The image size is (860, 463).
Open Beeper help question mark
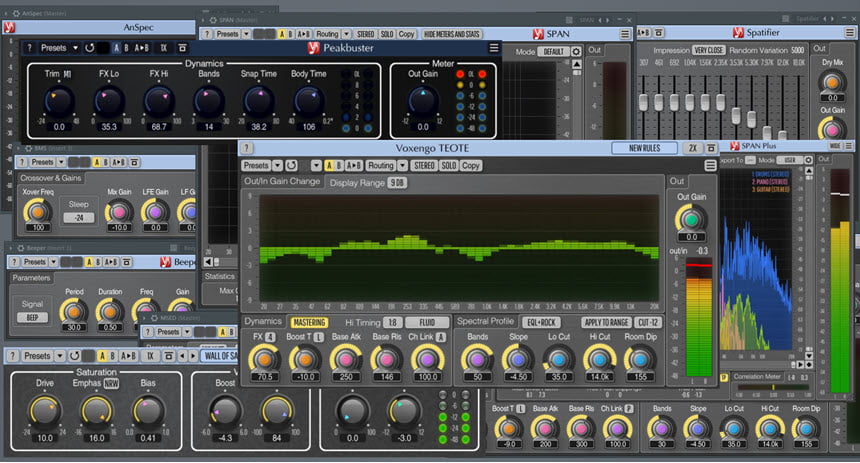(x=15, y=262)
